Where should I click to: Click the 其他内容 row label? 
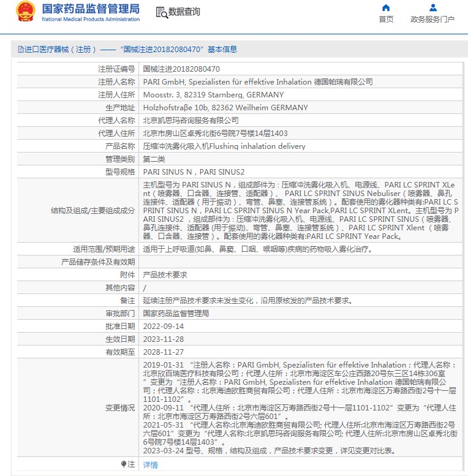click(x=120, y=287)
